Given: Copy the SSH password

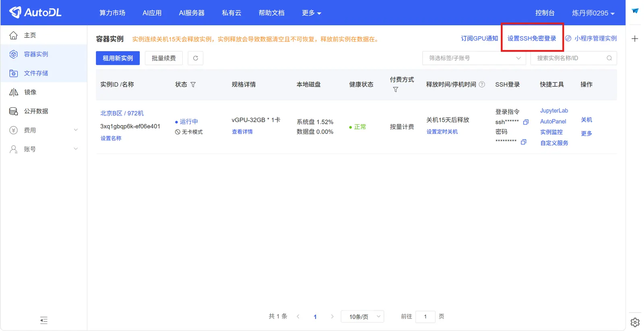Looking at the screenshot, I should (x=523, y=142).
